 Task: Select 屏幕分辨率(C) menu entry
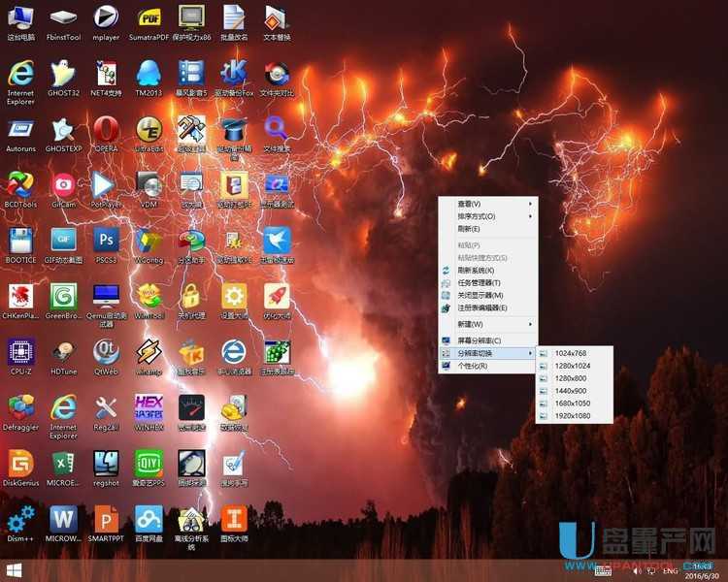pyautogui.click(x=488, y=340)
